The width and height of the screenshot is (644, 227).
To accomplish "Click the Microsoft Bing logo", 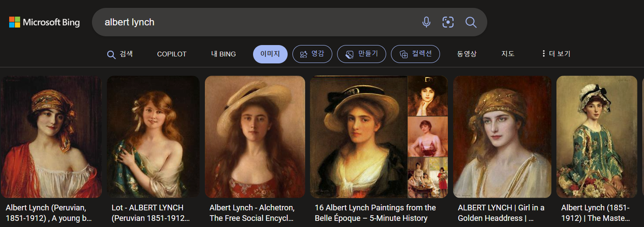I will [x=44, y=22].
